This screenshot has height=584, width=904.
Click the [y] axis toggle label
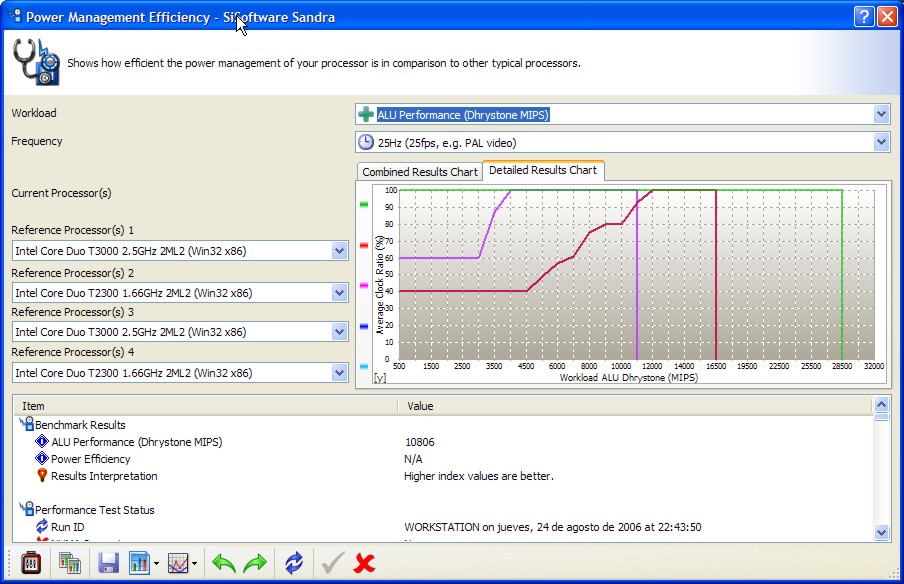tap(380, 378)
